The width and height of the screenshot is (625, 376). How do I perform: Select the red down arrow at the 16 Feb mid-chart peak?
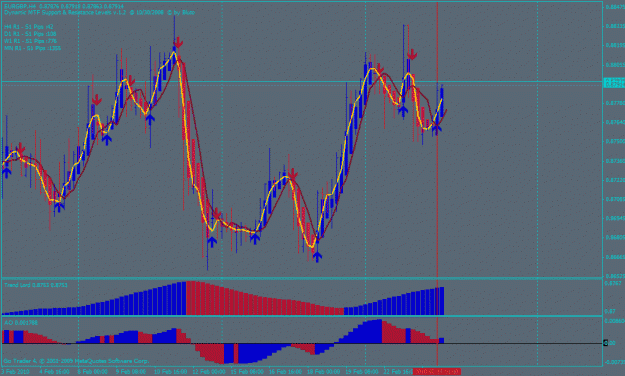293,174
